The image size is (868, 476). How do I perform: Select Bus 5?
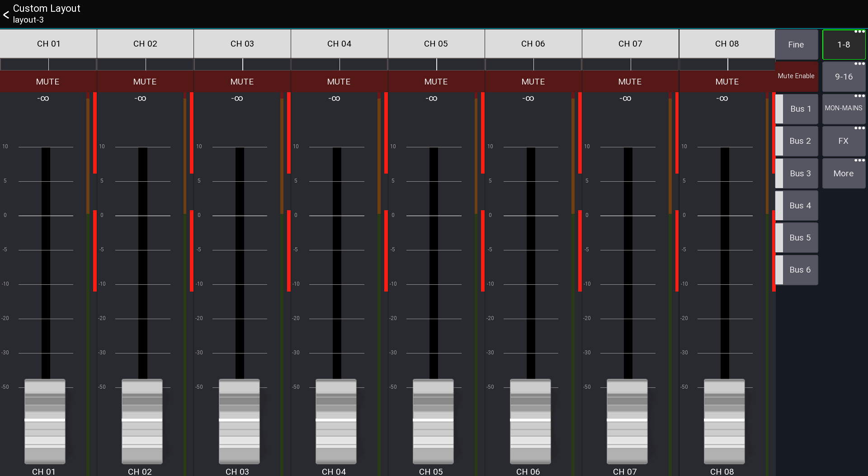tap(797, 238)
